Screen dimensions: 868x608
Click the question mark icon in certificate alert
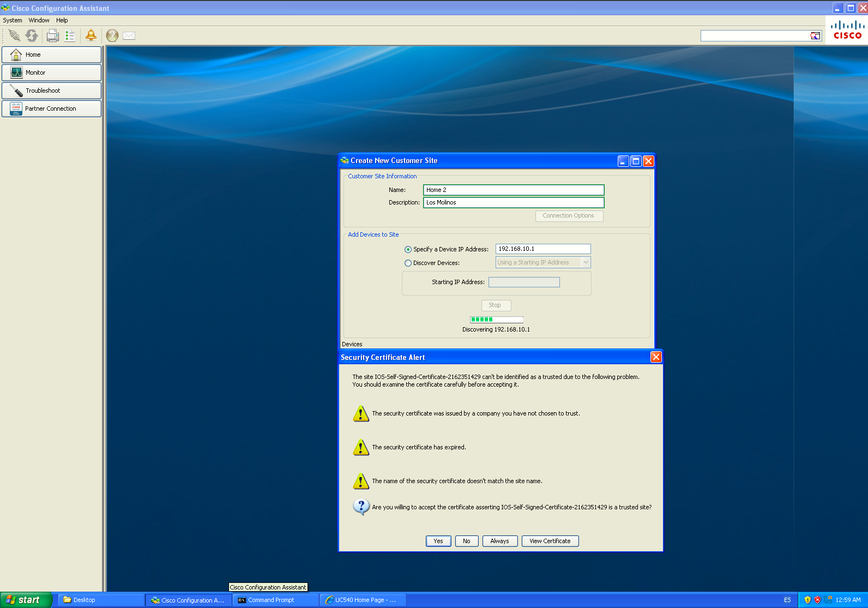point(361,507)
